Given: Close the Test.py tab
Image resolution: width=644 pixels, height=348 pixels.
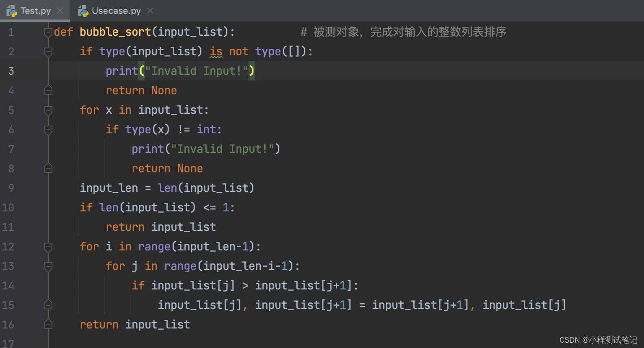Looking at the screenshot, I should (60, 11).
